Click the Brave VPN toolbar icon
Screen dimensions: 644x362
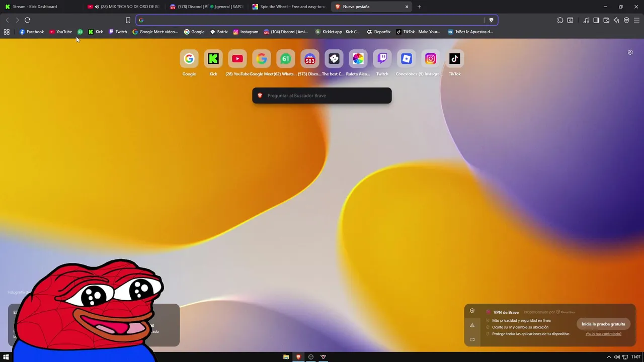(x=626, y=20)
